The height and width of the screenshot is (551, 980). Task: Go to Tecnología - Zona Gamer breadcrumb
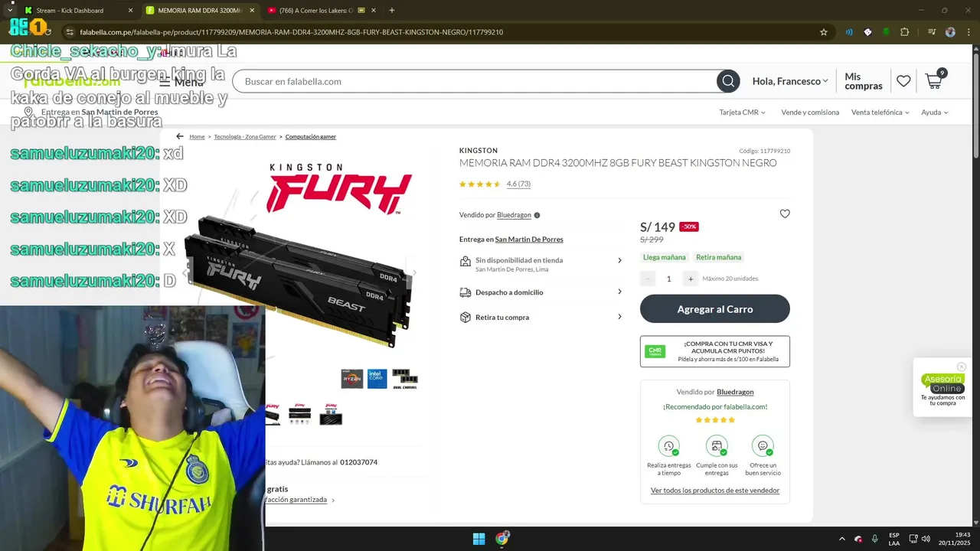click(x=245, y=137)
